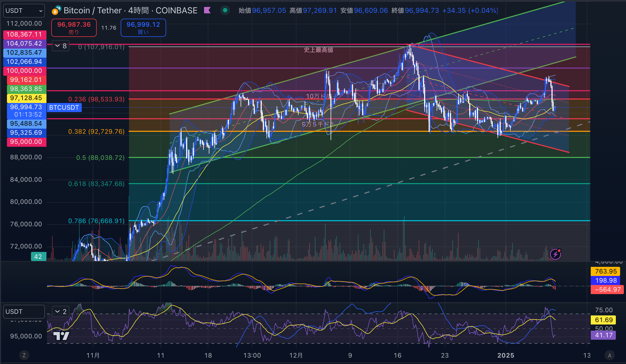Click the 104,075.42 purple price label
Image resolution: width=626 pixels, height=364 pixels.
coord(25,43)
